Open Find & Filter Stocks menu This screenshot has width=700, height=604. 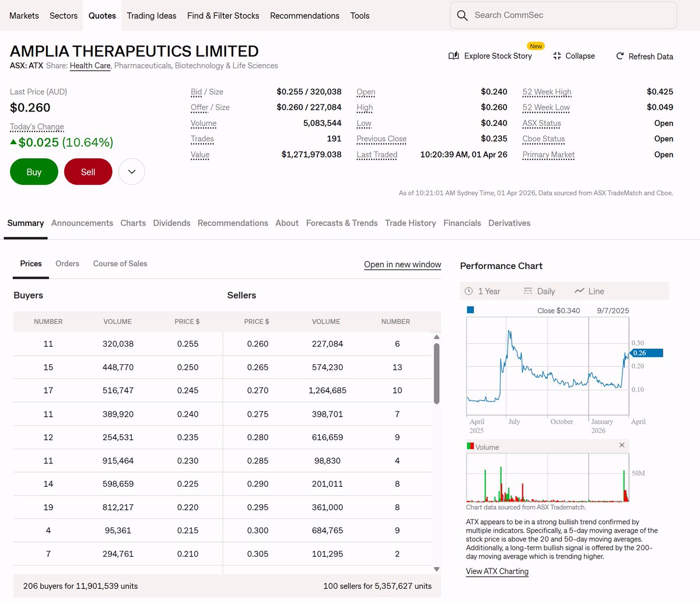click(223, 16)
